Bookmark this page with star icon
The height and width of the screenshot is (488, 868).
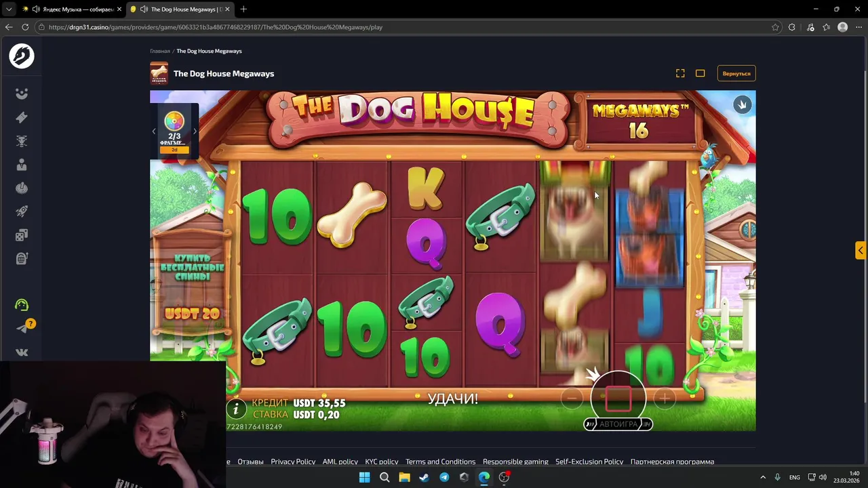click(775, 27)
